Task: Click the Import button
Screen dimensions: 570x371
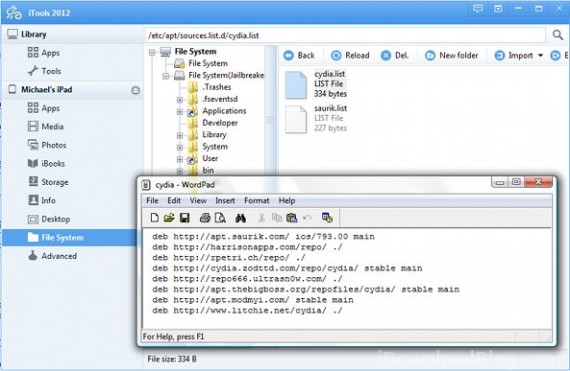Action: pyautogui.click(x=514, y=55)
